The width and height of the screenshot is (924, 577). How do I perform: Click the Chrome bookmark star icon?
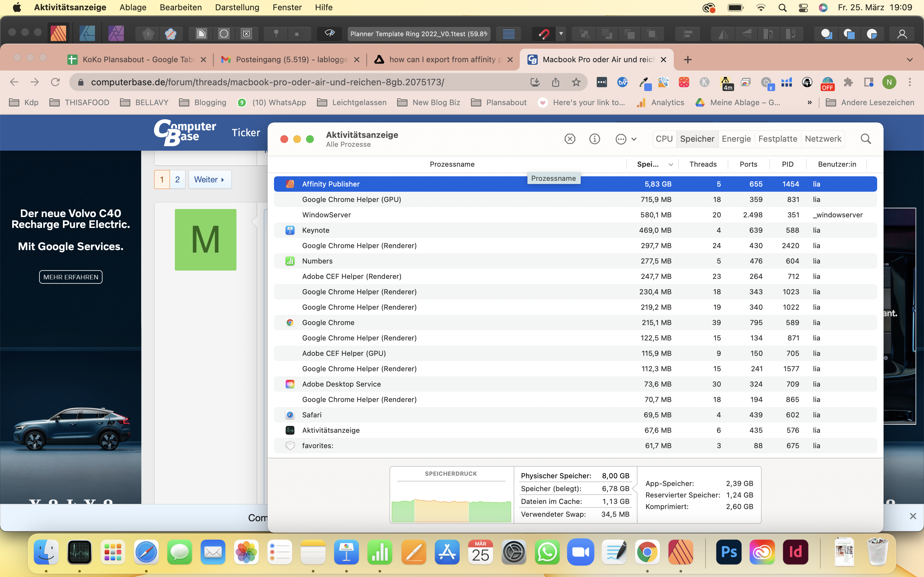[x=576, y=82]
